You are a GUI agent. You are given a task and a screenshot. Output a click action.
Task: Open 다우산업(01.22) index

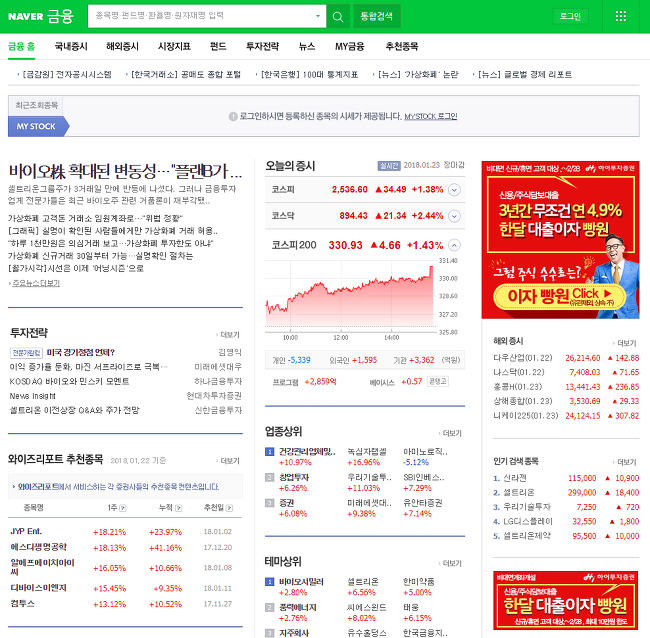[x=523, y=358]
